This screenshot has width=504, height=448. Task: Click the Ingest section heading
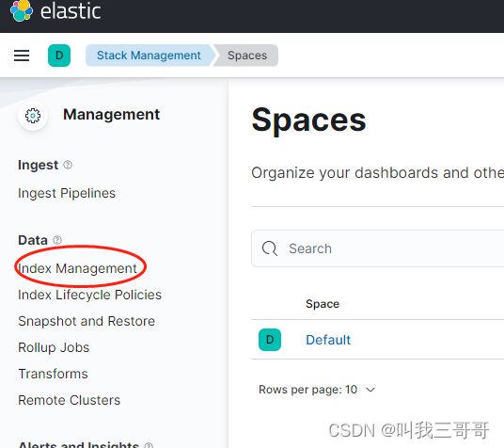click(x=39, y=165)
